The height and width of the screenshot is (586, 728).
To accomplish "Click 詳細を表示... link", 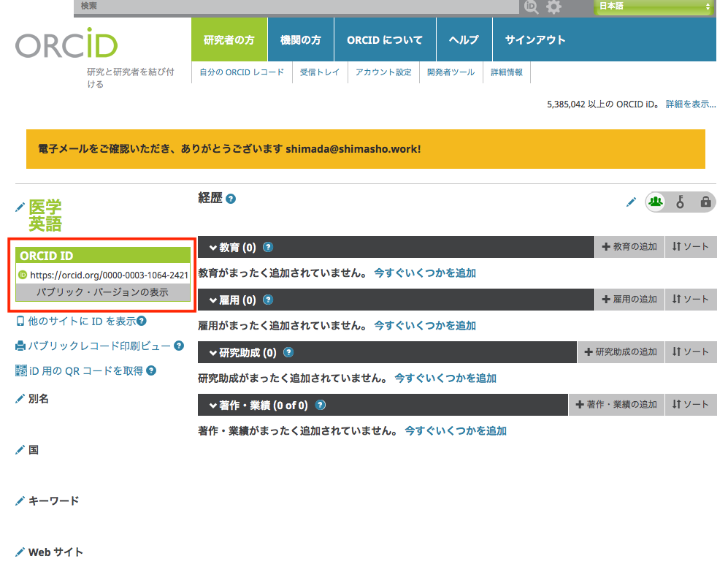I will [691, 104].
